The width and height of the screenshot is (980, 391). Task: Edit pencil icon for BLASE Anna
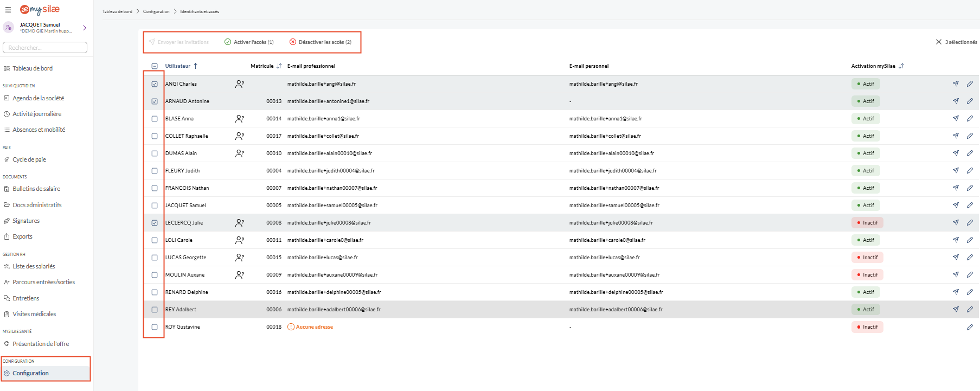coord(970,118)
